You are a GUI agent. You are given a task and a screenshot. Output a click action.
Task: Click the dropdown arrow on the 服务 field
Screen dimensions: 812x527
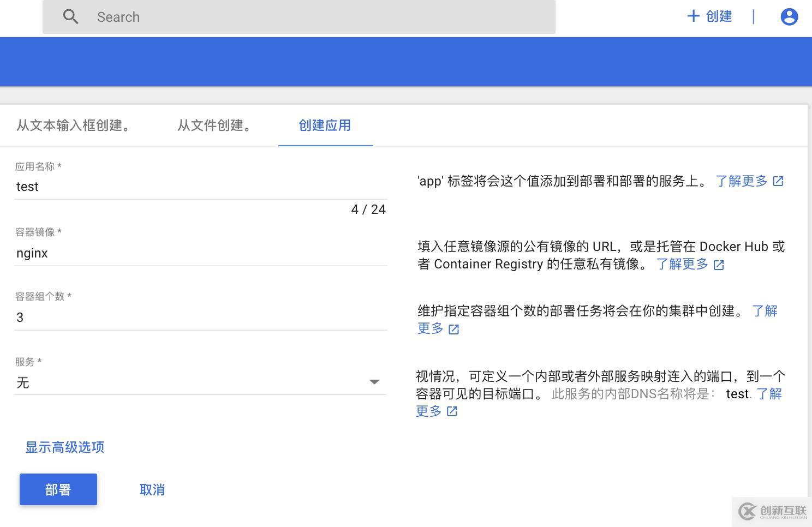[374, 382]
